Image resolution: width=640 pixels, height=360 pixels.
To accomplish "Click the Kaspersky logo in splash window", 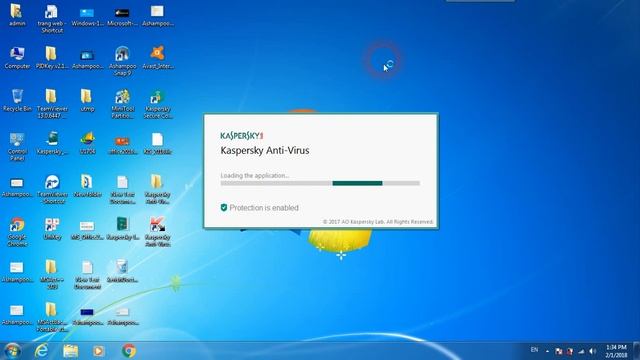I will (242, 136).
